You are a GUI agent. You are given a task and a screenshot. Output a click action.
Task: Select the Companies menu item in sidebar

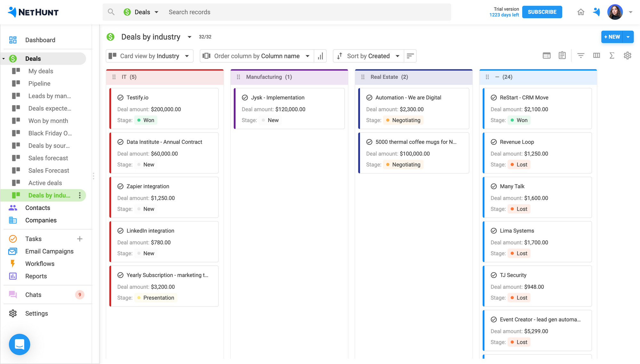[x=41, y=220]
